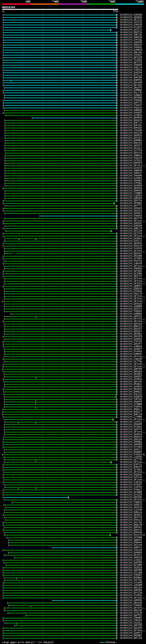
Task: Select hit label UniRef100_A7PIW2
Action: pos(131,40)
